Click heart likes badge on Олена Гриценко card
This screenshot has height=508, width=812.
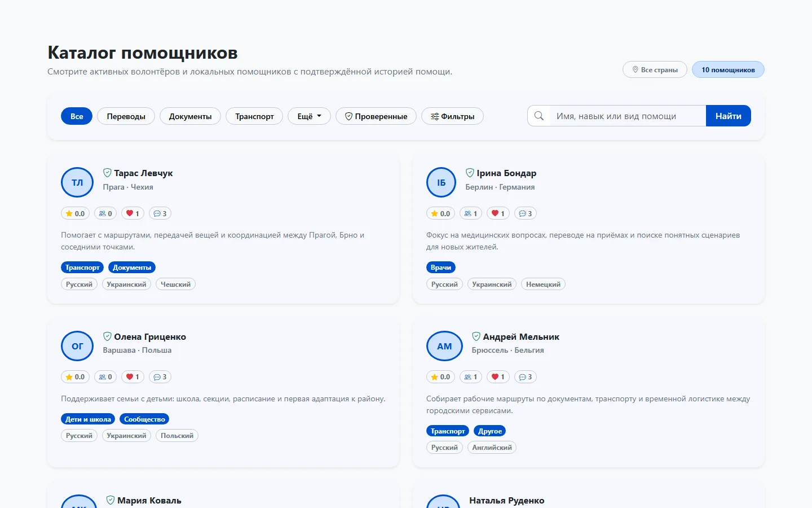point(133,376)
